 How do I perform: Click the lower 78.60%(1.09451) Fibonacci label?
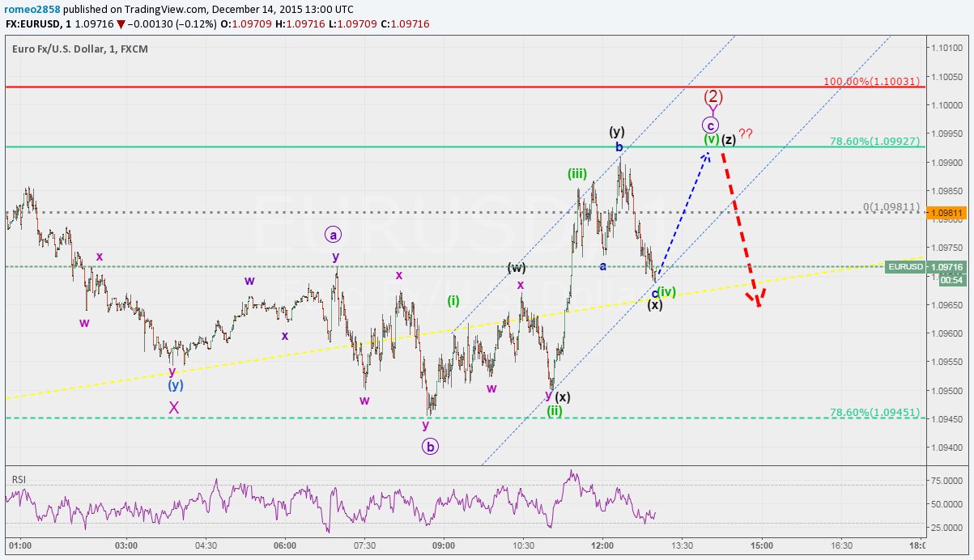[874, 412]
